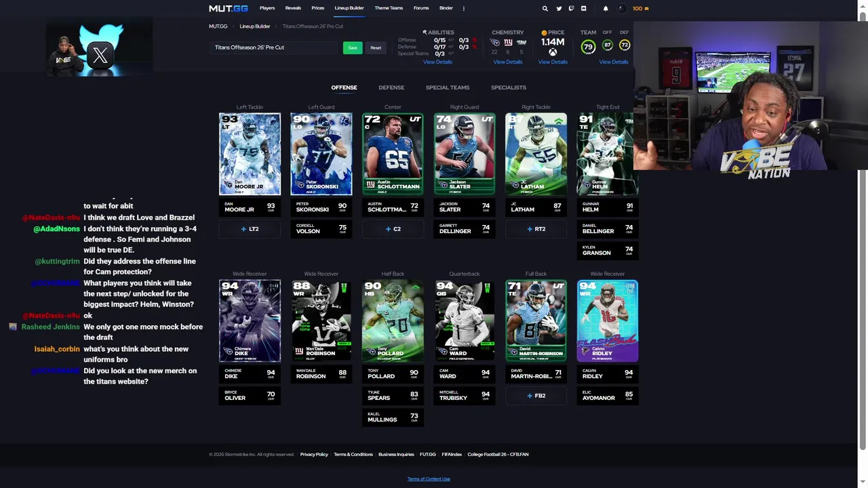The image size is (868, 488).
Task: Save the lineup
Action: [353, 48]
